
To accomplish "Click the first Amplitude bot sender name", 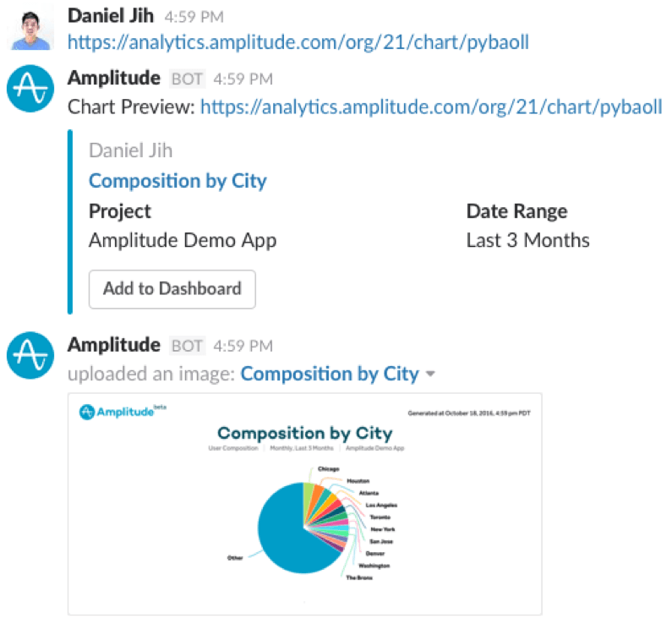I will [x=113, y=79].
